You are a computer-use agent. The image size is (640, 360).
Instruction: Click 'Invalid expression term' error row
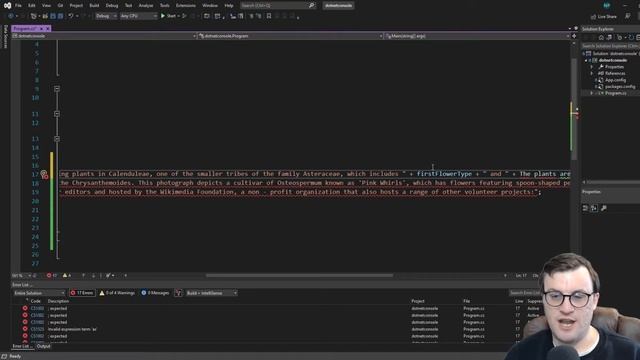tap(282, 329)
